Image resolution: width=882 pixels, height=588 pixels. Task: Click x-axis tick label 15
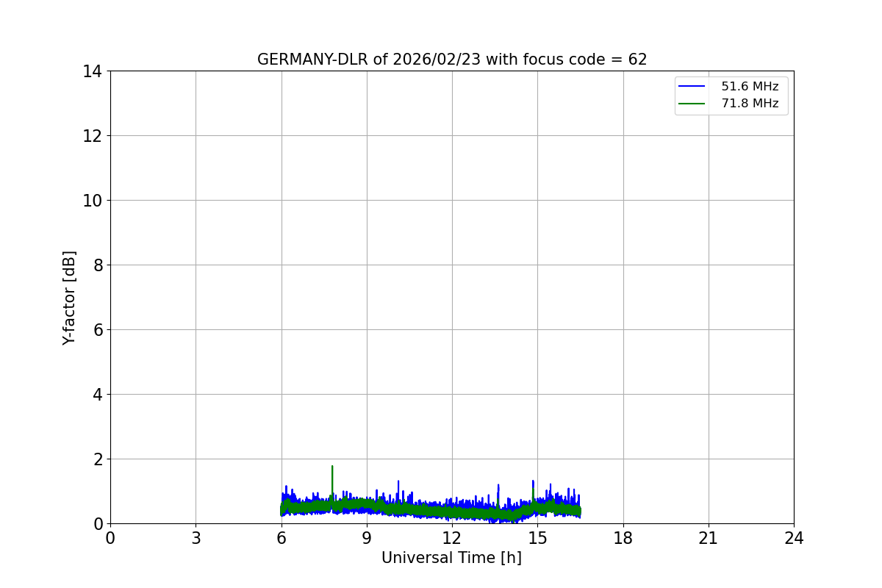tap(537, 538)
